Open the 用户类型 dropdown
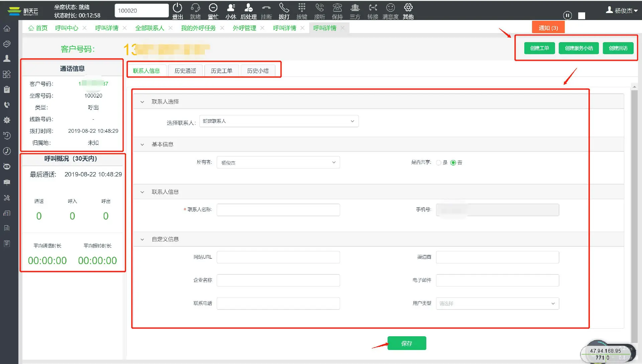 (497, 304)
